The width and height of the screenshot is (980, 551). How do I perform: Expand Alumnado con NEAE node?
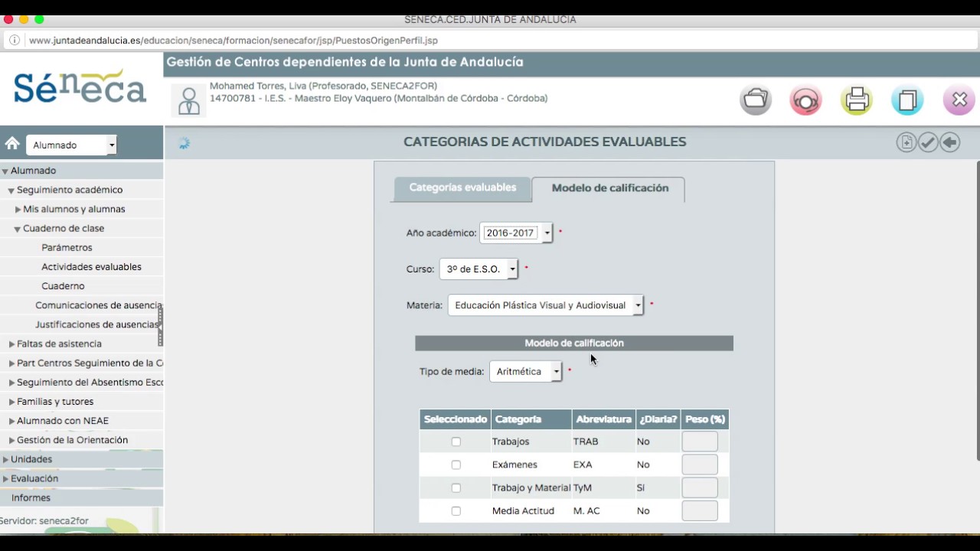[11, 421]
